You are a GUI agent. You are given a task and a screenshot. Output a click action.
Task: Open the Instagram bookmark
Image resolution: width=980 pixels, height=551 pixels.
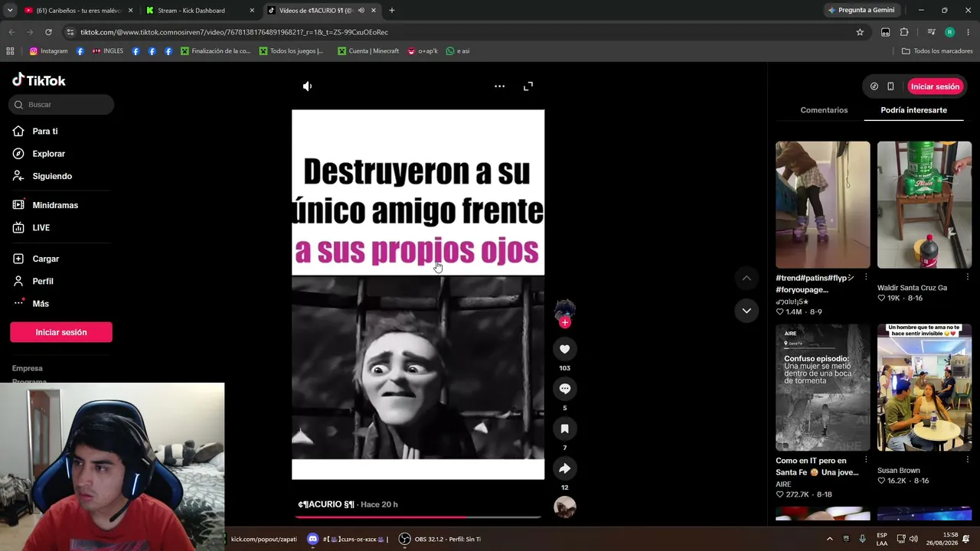coord(49,51)
